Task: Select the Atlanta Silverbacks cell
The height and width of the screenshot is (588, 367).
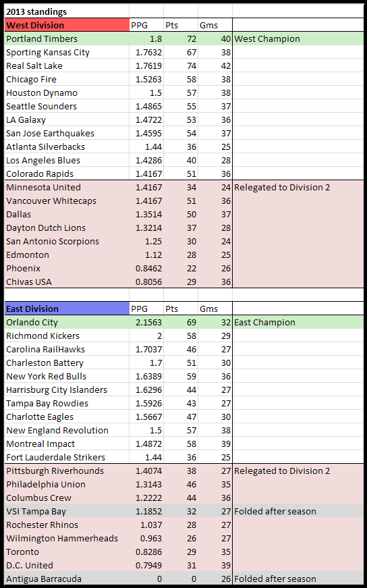Action: coord(67,146)
